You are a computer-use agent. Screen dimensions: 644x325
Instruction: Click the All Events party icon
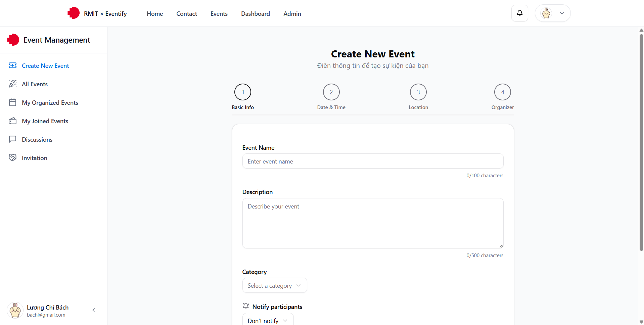[x=13, y=84]
